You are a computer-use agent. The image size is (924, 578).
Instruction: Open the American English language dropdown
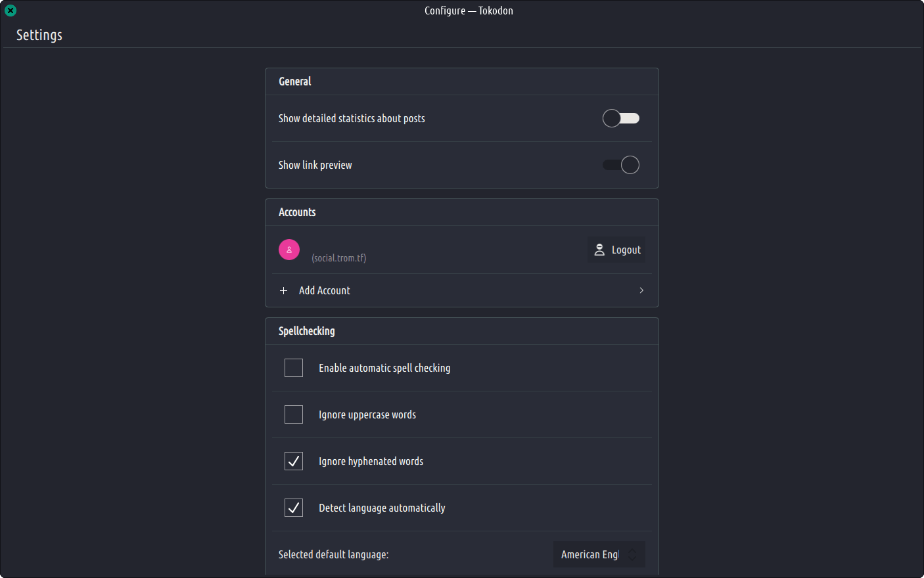pyautogui.click(x=589, y=554)
